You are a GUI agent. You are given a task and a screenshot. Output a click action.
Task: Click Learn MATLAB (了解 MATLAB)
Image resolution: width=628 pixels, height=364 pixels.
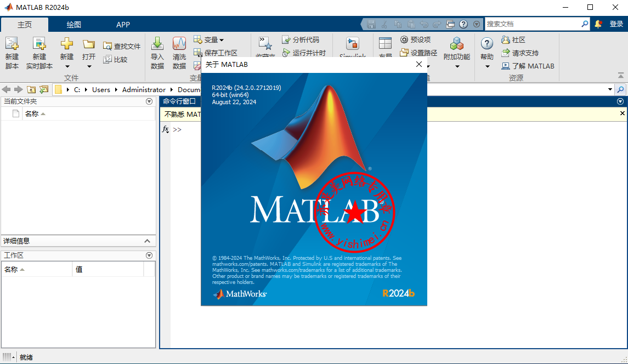coord(528,66)
